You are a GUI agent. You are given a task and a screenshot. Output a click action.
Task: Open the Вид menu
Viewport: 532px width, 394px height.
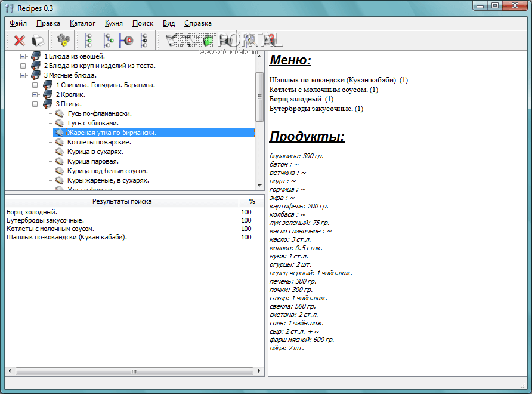tap(169, 23)
